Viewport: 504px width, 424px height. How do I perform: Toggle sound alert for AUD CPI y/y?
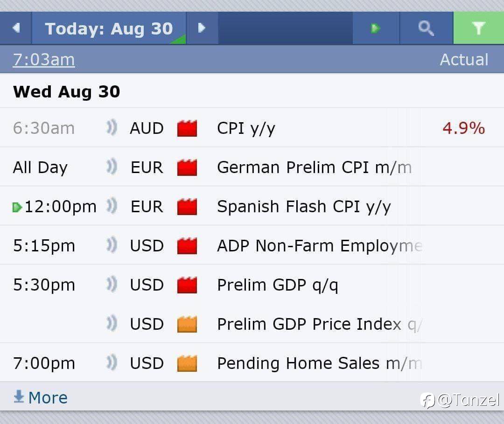click(x=112, y=128)
